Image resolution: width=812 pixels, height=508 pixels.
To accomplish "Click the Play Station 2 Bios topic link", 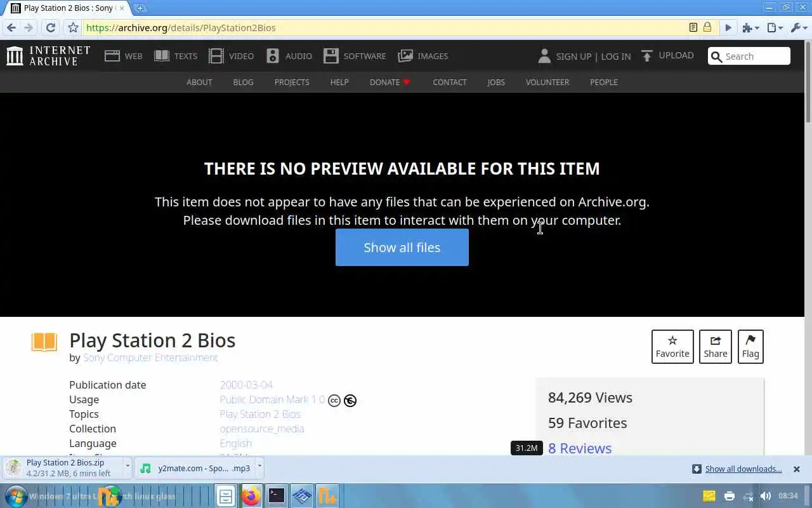I will [260, 414].
